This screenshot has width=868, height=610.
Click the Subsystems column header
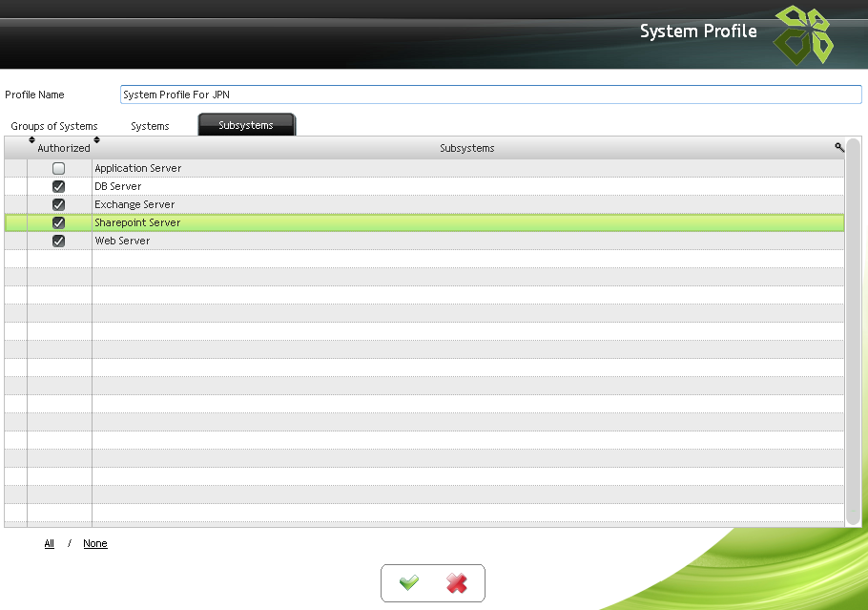coord(466,148)
